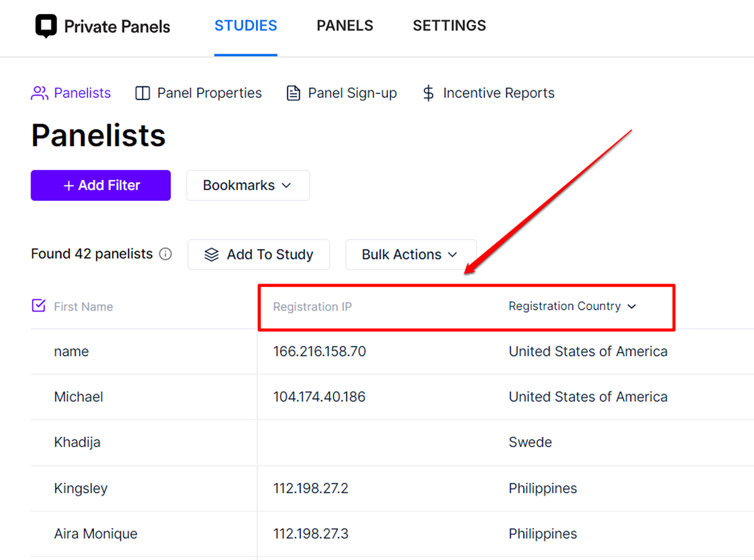The width and height of the screenshot is (754, 560).
Task: Open the Panel Sign-up sub-tab
Action: [x=341, y=93]
